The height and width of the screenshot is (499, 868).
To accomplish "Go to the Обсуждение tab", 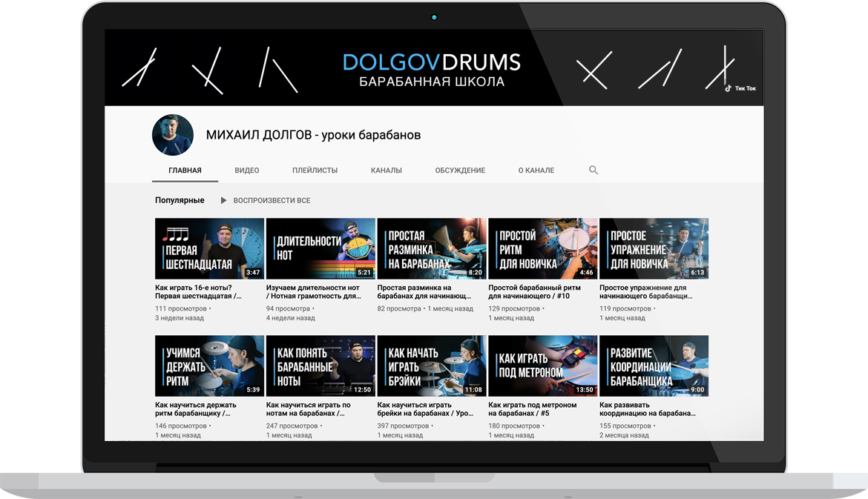I will [x=460, y=171].
